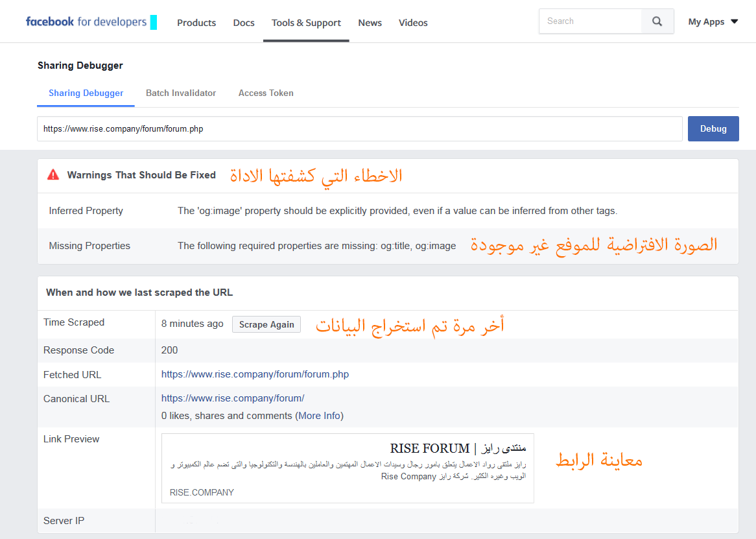Click the Response Code label
Image resolution: width=756 pixels, height=539 pixels.
pyautogui.click(x=78, y=350)
